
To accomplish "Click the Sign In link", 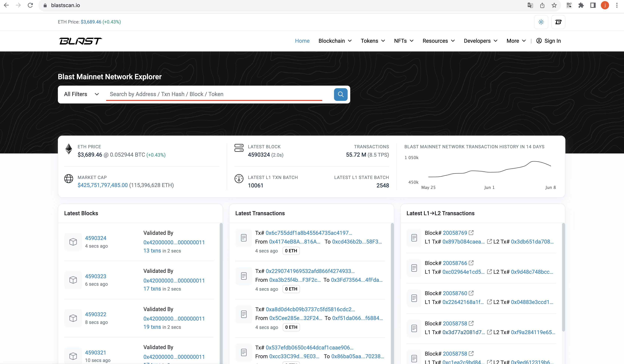I will pos(548,41).
